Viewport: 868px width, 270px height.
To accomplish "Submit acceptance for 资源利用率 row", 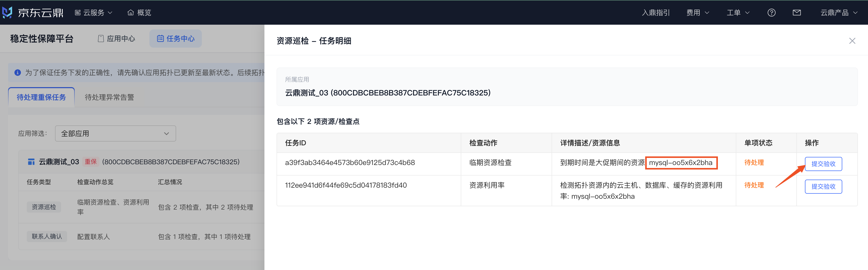I will pos(823,187).
